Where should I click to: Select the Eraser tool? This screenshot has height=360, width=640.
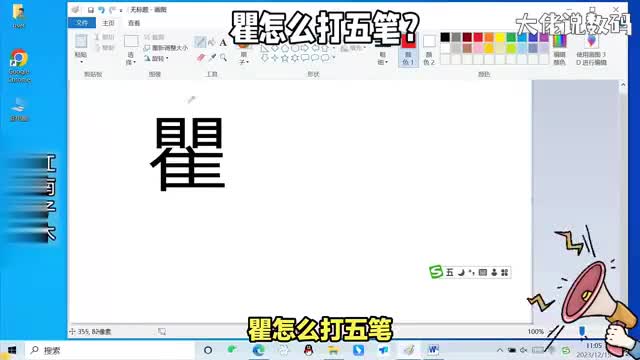tap(200, 58)
